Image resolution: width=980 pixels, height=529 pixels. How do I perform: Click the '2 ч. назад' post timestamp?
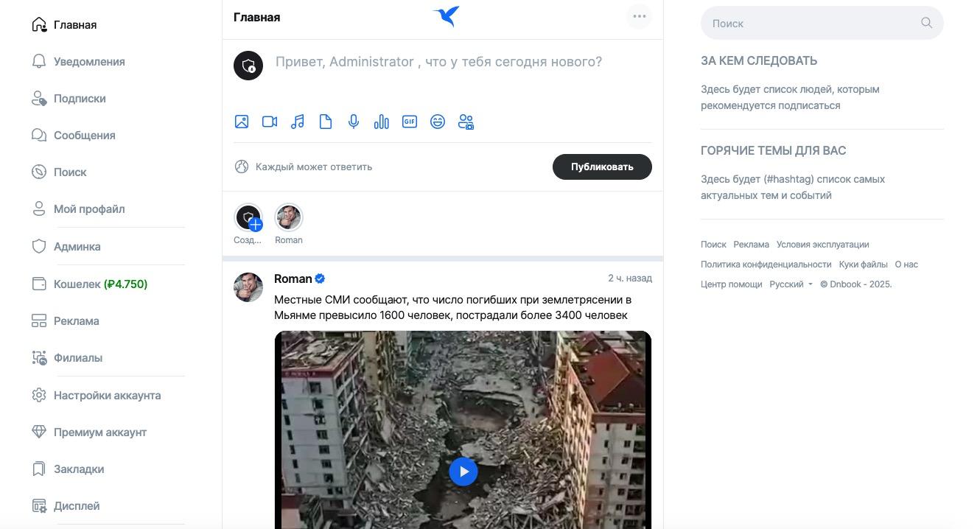coord(630,278)
